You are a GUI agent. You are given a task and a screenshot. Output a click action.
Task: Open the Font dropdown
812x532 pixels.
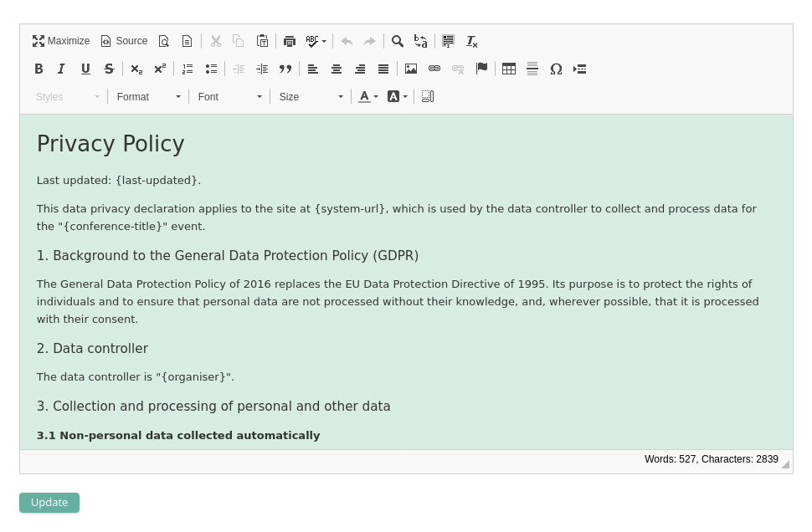230,97
